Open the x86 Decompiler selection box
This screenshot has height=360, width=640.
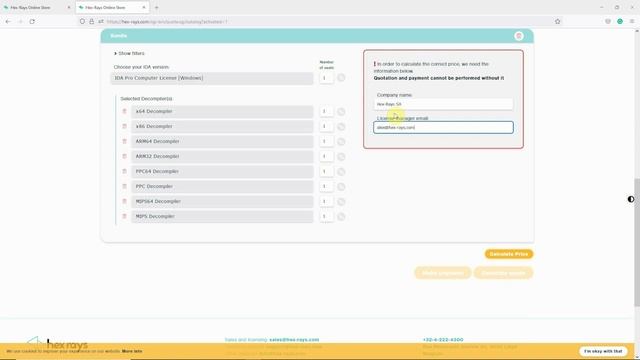(x=222, y=127)
